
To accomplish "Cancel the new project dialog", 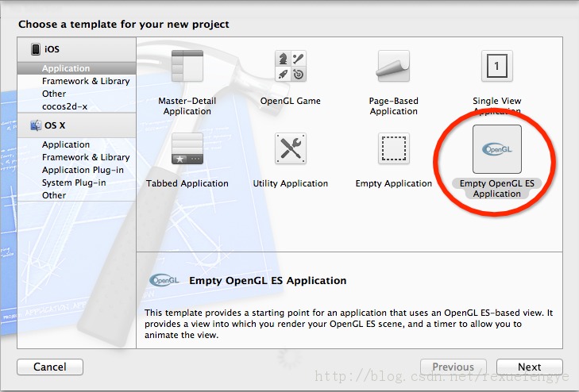I will tap(50, 367).
